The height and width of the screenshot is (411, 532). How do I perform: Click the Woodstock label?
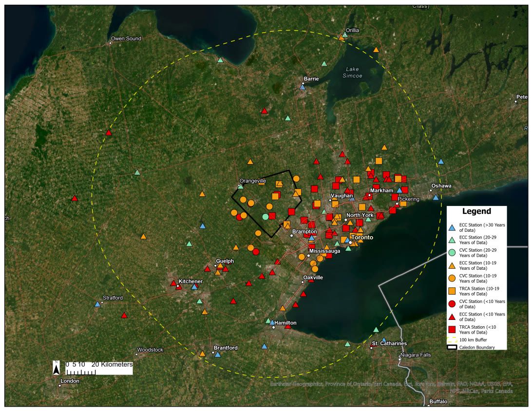tap(150, 350)
